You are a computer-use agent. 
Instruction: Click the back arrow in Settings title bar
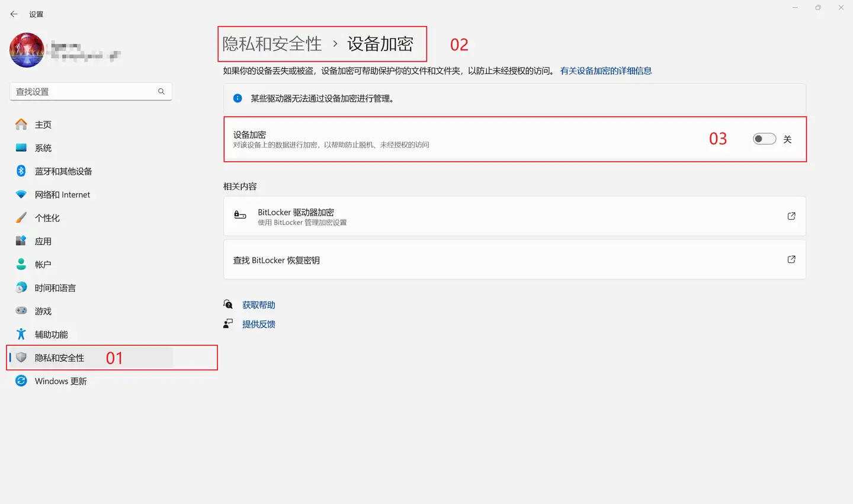14,14
